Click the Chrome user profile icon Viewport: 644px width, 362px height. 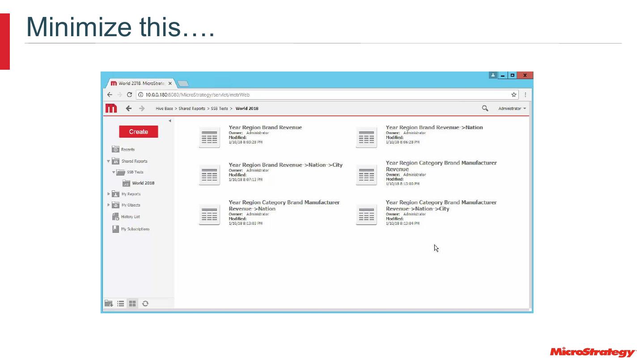pos(493,75)
